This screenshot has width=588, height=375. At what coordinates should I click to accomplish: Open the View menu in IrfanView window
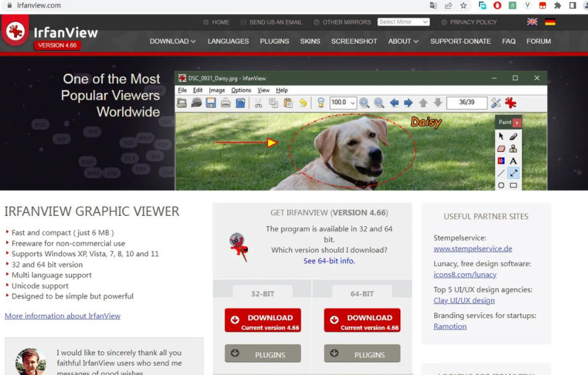click(x=263, y=90)
